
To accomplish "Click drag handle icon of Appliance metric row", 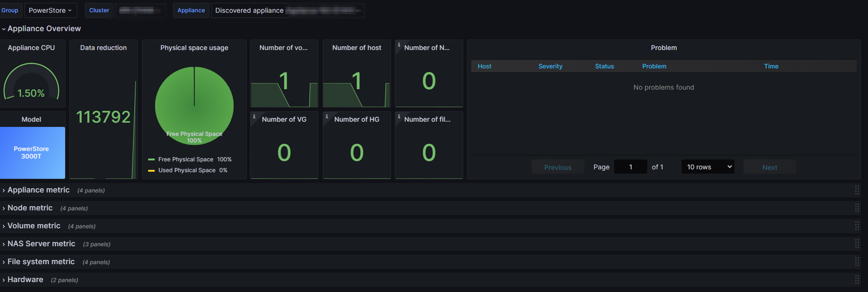I will pyautogui.click(x=857, y=190).
